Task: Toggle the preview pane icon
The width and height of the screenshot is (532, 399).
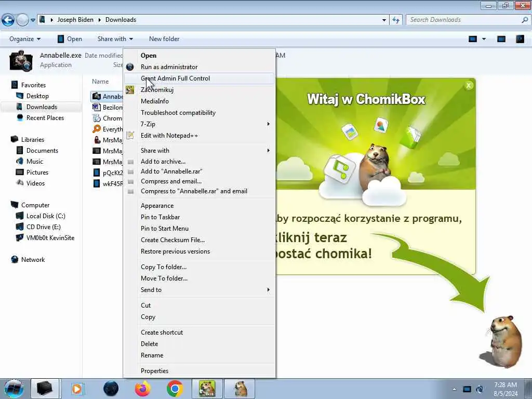Action: pos(501,39)
